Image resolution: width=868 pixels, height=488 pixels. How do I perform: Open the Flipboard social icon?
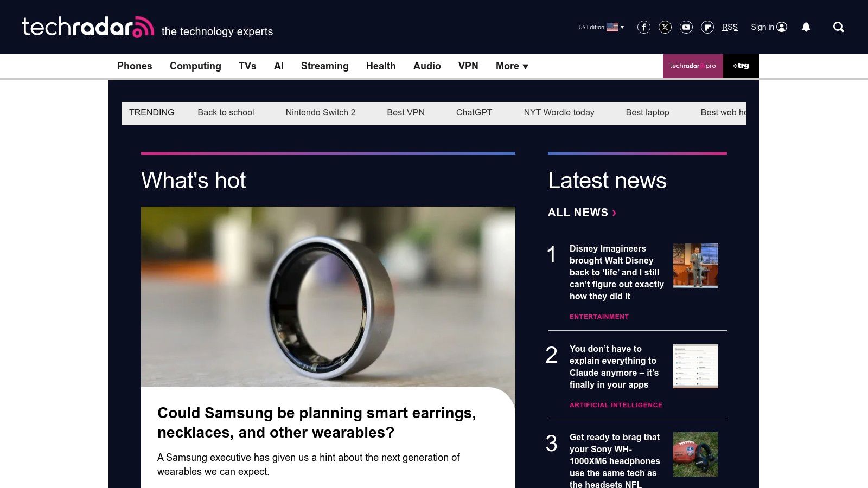click(x=707, y=27)
